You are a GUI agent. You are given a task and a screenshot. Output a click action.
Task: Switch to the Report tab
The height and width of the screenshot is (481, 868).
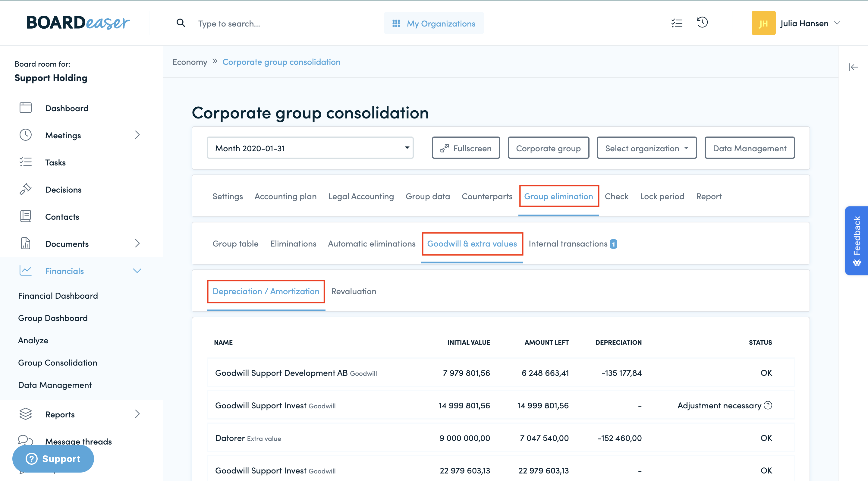(709, 196)
